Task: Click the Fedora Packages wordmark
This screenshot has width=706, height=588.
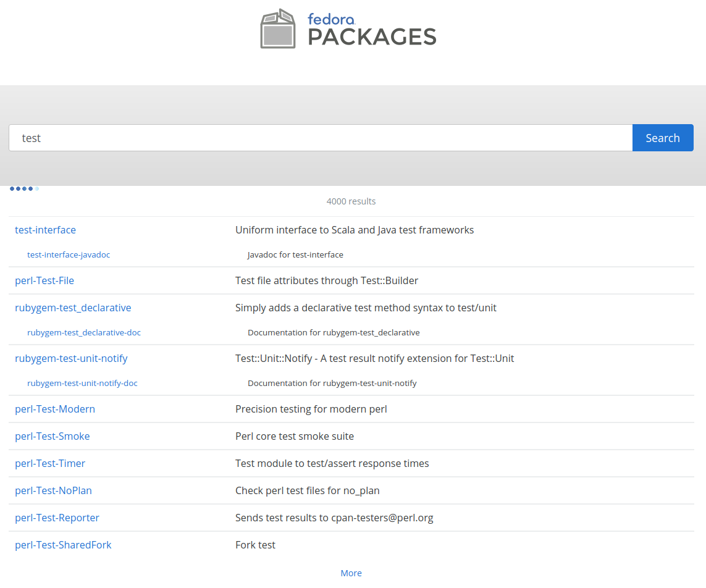Action: [372, 30]
